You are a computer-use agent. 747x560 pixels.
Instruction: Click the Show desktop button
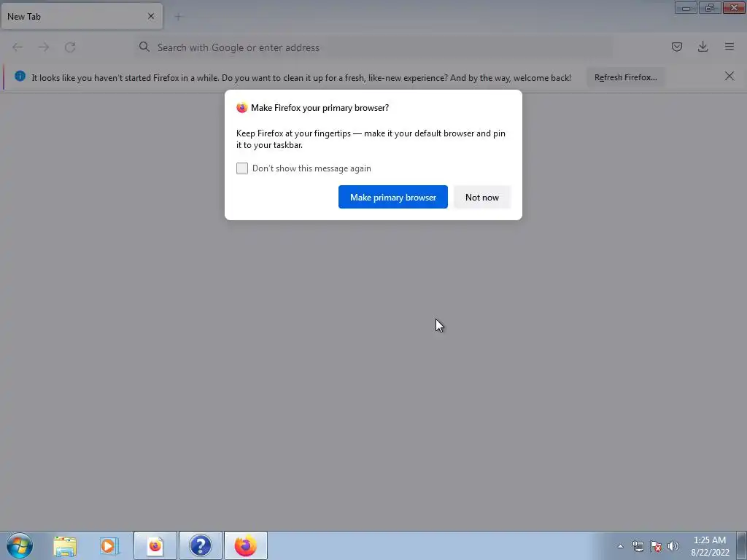coord(742,545)
